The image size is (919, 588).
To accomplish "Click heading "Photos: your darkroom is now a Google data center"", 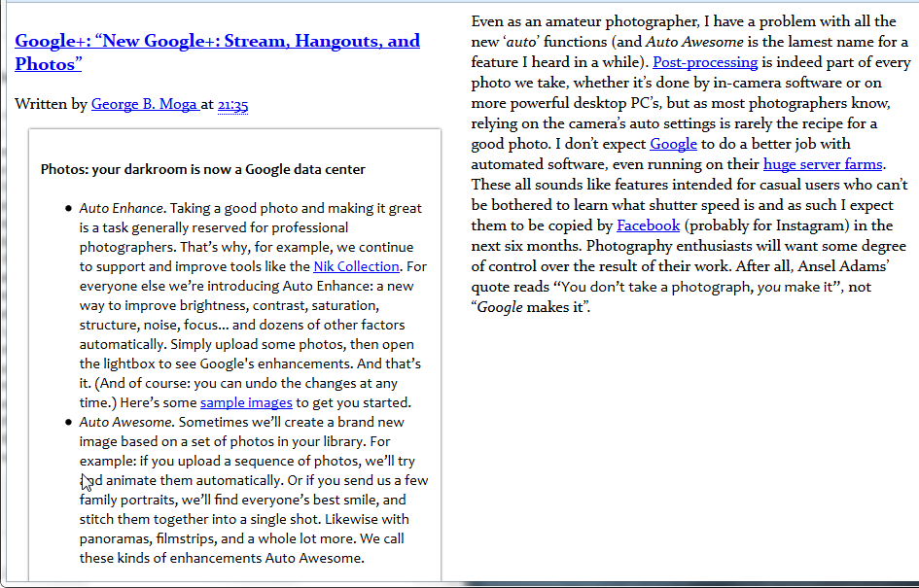I will (203, 169).
